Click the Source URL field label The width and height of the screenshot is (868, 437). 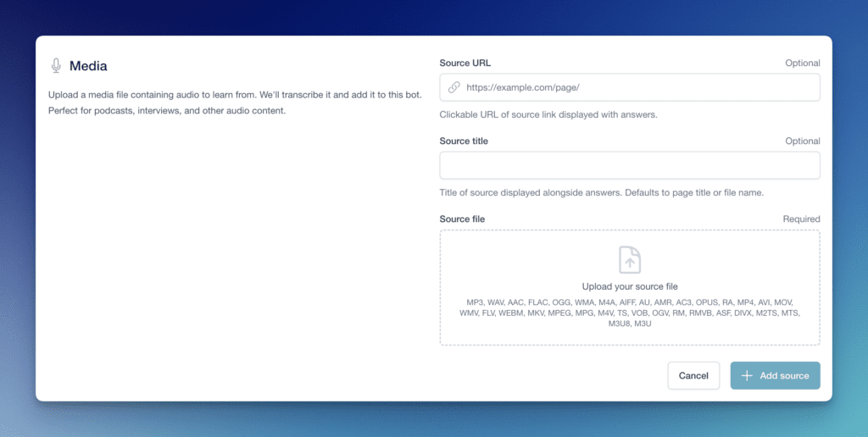[x=465, y=63]
